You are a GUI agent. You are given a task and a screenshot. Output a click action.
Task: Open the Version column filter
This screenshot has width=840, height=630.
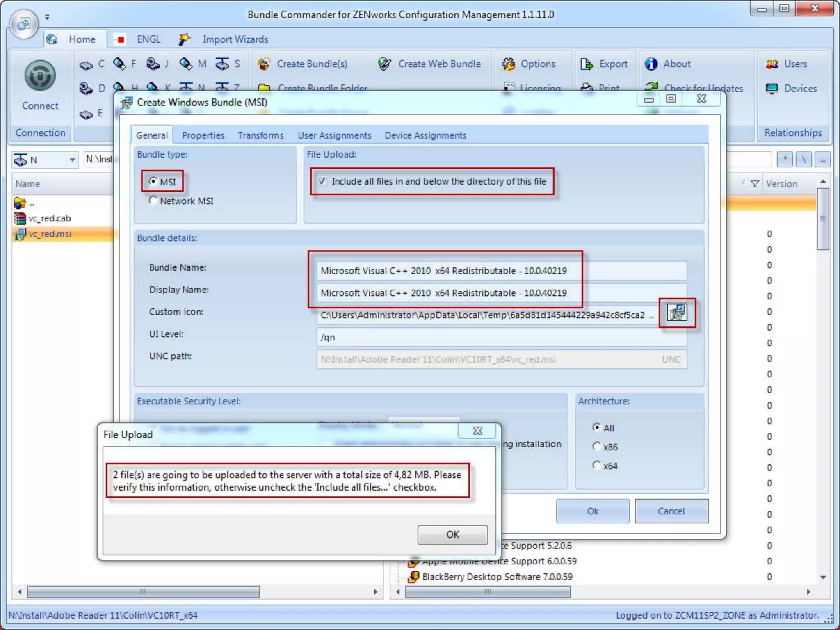[x=755, y=184]
